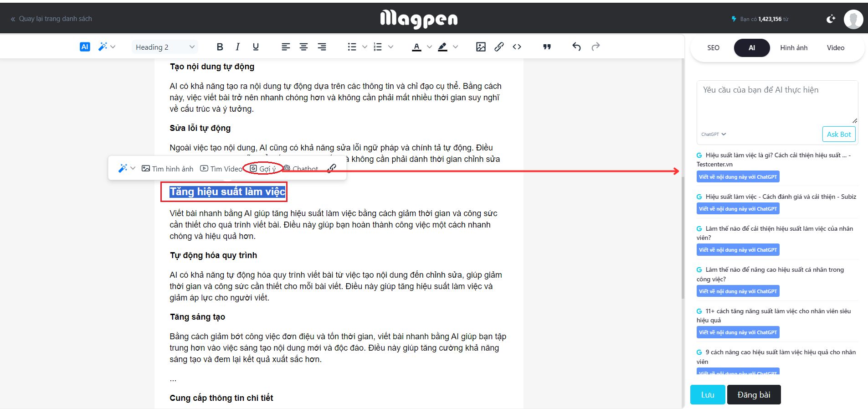Click Tìm hình ảnh in floating toolbar
The image size is (868, 409).
click(167, 169)
